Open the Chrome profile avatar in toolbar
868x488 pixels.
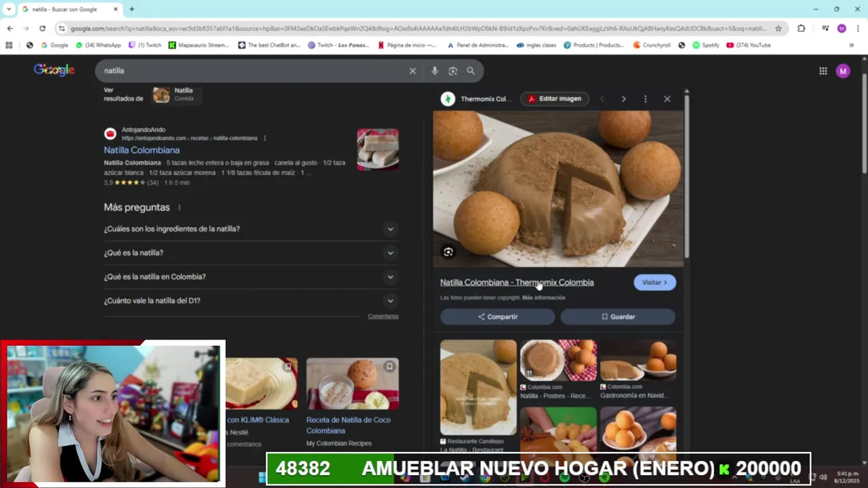(x=842, y=28)
